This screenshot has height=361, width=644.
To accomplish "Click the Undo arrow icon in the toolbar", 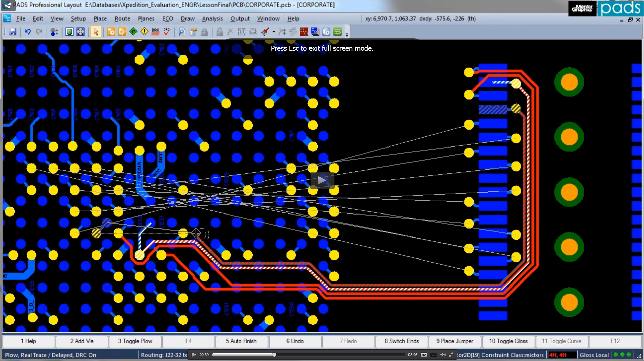I will (28, 32).
